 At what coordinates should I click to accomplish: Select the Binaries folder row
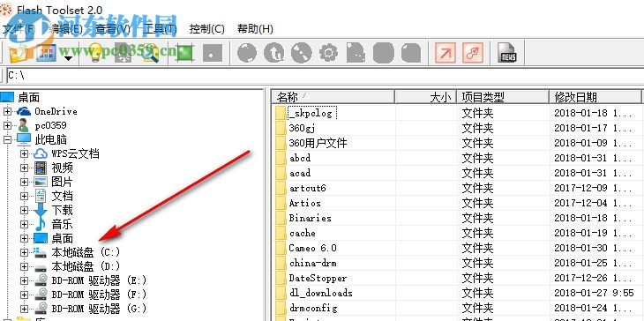tap(458, 218)
